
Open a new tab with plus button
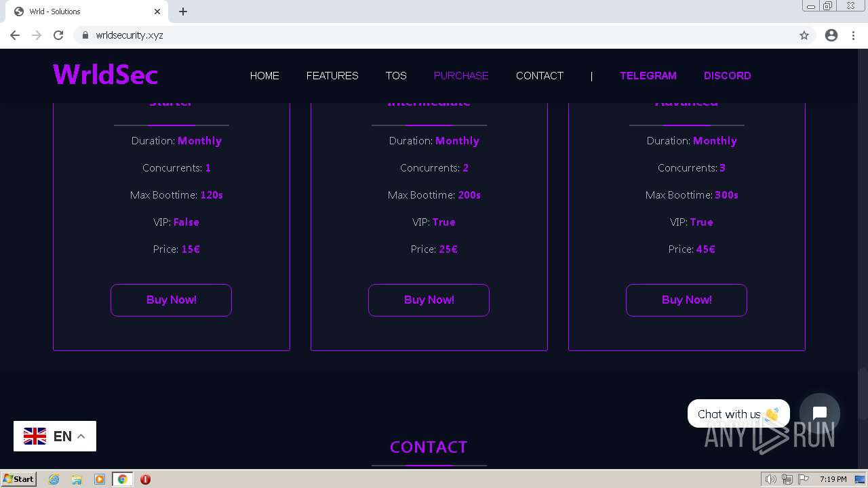click(183, 12)
